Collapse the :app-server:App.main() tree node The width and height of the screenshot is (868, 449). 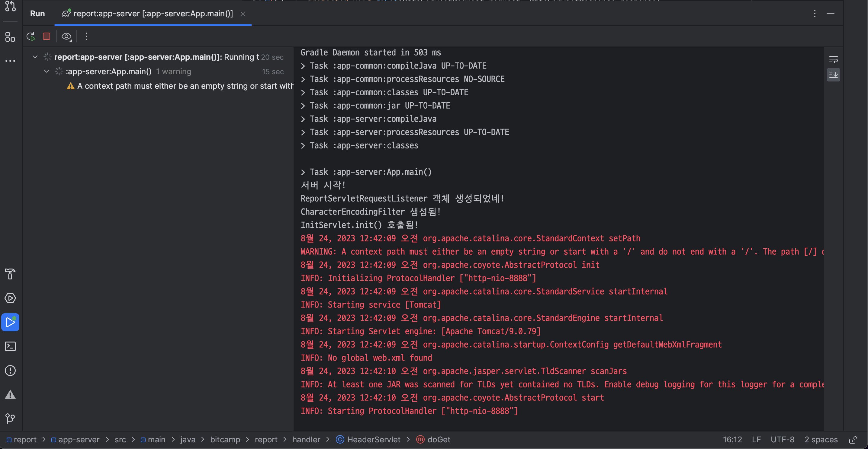point(47,71)
